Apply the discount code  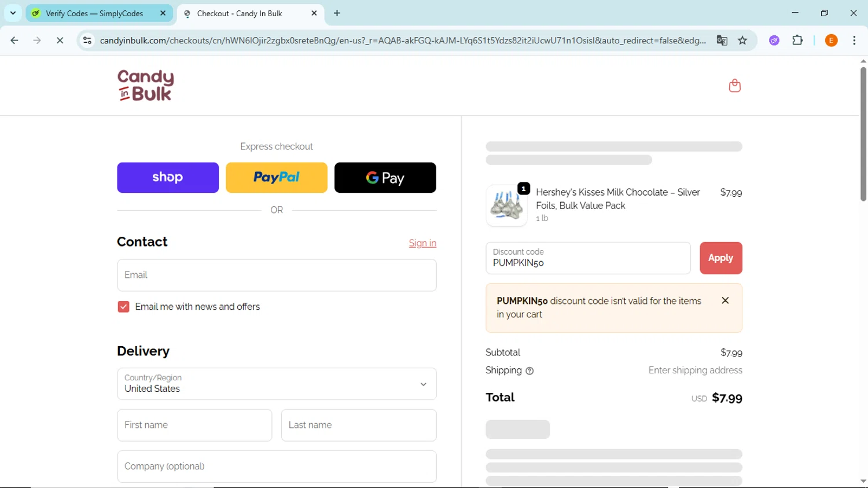pos(721,258)
